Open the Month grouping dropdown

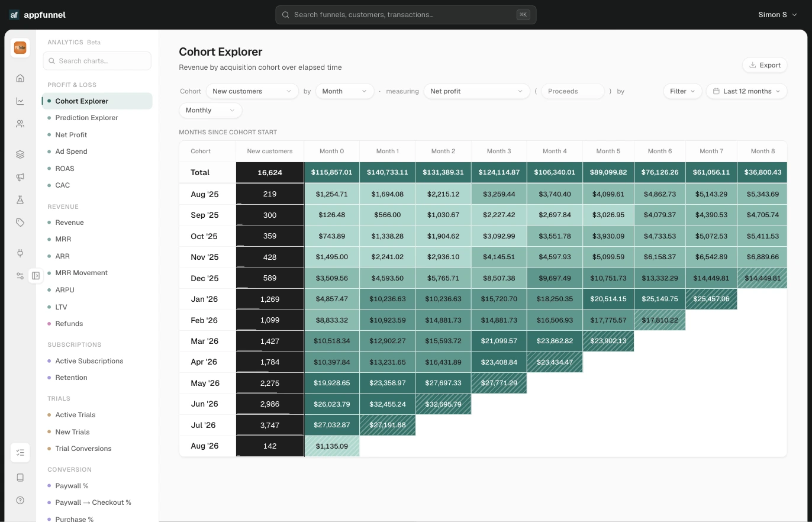pyautogui.click(x=344, y=91)
